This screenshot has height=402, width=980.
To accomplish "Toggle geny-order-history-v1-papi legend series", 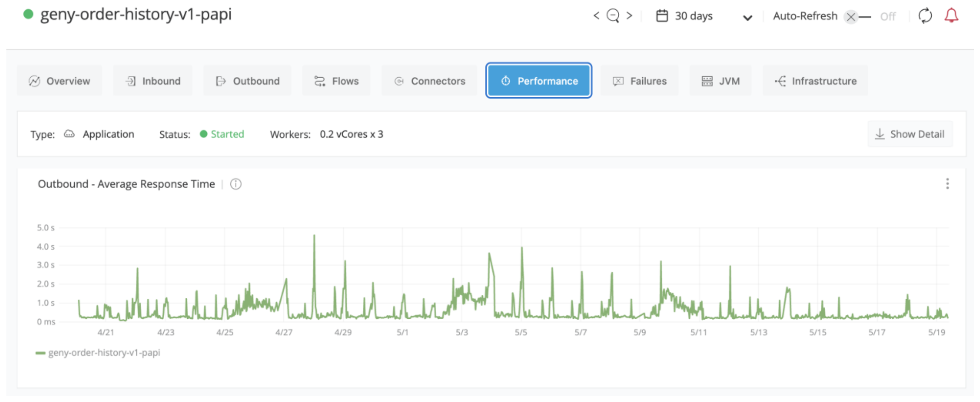I will (98, 352).
